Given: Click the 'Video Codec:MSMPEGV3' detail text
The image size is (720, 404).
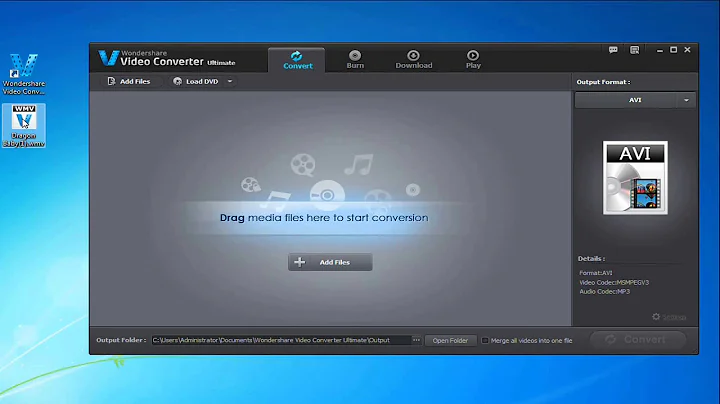Looking at the screenshot, I should 614,282.
